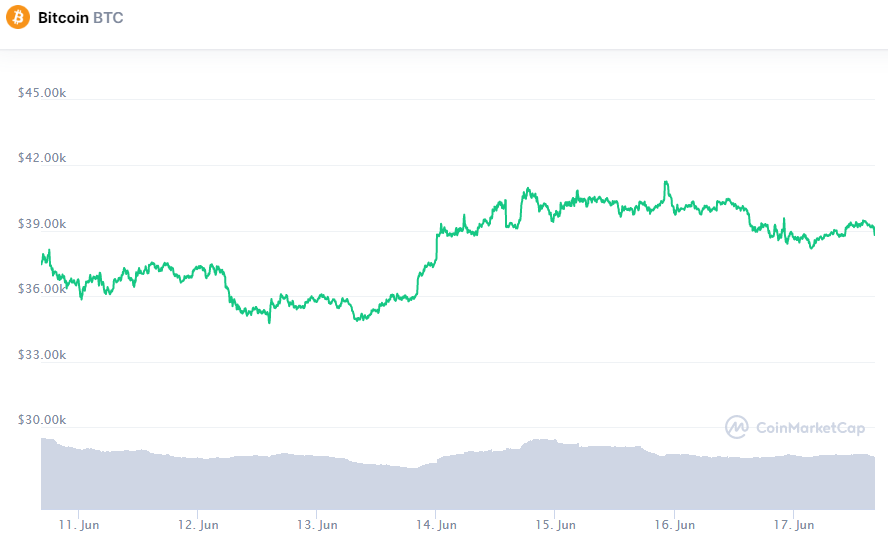Image resolution: width=888 pixels, height=551 pixels.
Task: Click the green price line's highest peak
Action: (666, 182)
